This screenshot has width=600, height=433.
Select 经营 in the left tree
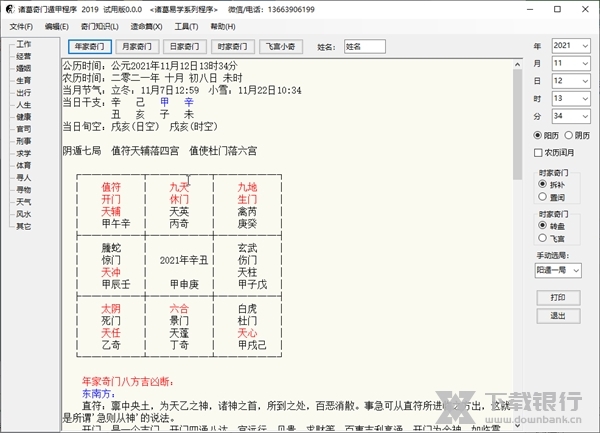[23, 57]
